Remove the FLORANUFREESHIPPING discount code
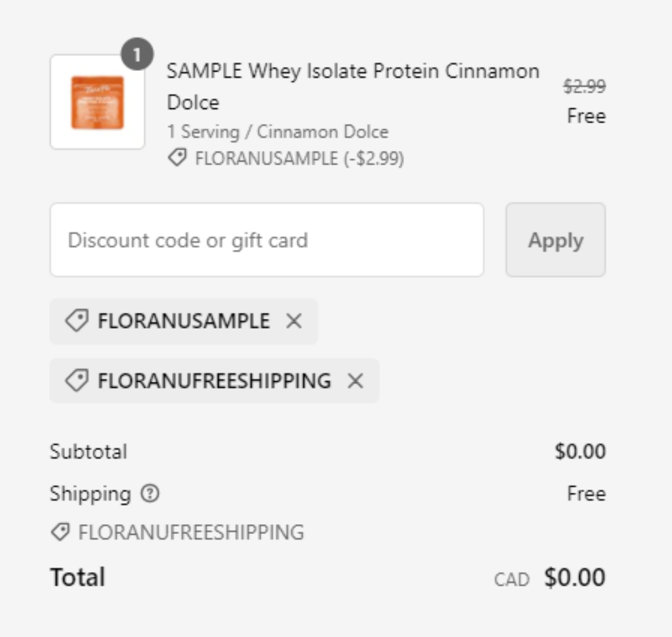The height and width of the screenshot is (637, 672). click(x=355, y=380)
